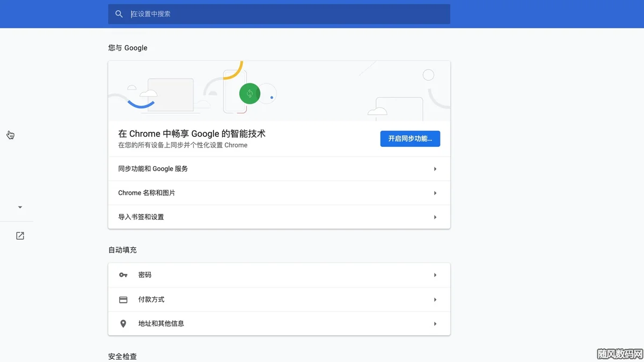The height and width of the screenshot is (362, 644).
Task: Click the credit card icon for 付款方式
Action: click(123, 300)
